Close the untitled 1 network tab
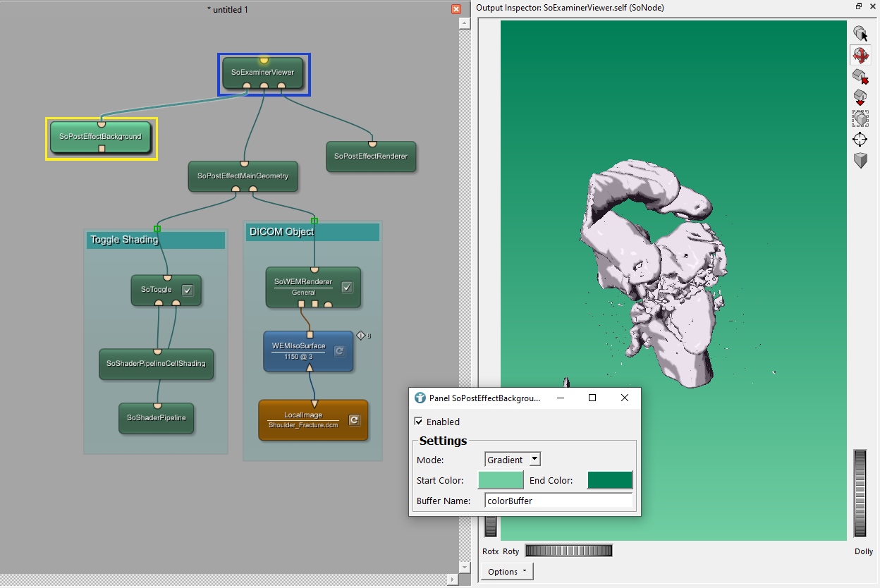Screen dimensions: 880x588 point(456,10)
